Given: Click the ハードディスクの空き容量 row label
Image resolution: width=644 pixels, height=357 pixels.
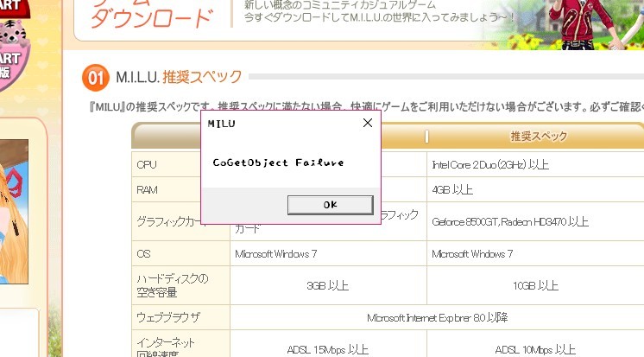Looking at the screenshot, I should point(173,284).
